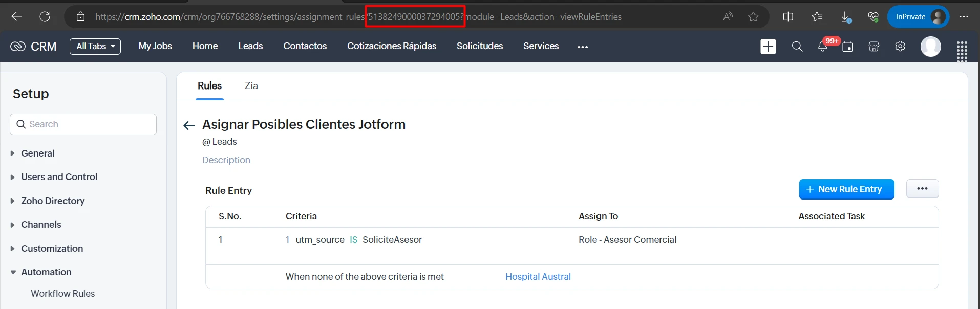Select the Workflow Rules item
This screenshot has height=309, width=980.
(62, 293)
